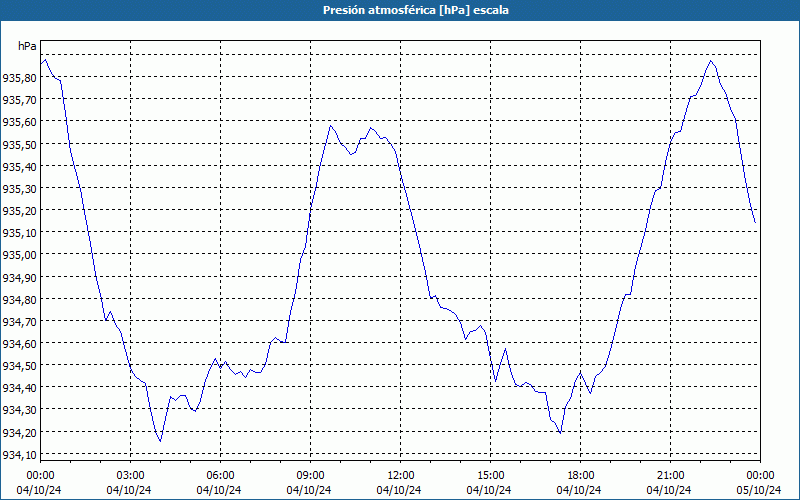Screen dimensions: 800x500
Task: Select the 935,10 axis value
Action: tap(20, 233)
